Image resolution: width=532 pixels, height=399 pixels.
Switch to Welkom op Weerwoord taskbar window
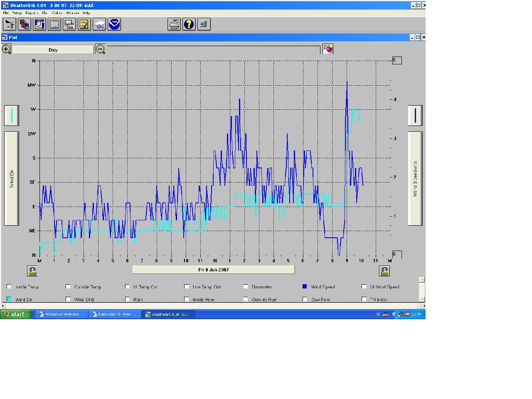tap(61, 314)
